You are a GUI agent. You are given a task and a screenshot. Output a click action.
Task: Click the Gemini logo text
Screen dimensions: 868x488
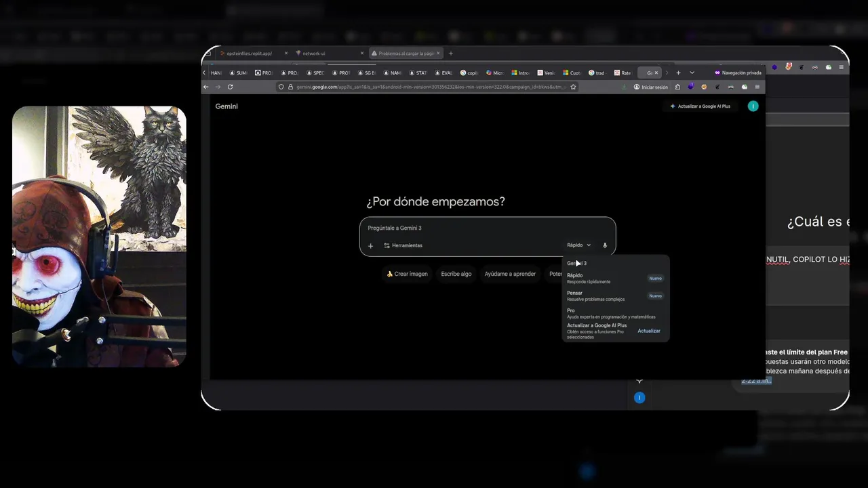point(226,106)
